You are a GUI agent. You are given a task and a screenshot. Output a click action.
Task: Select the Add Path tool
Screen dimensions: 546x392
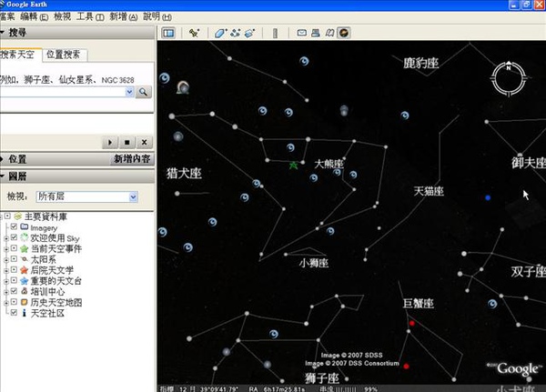[236, 33]
